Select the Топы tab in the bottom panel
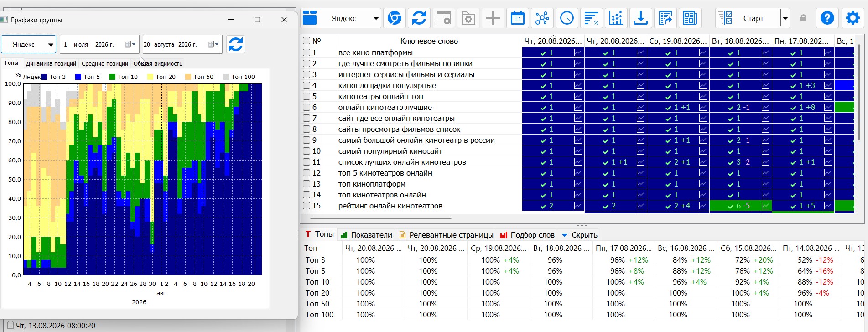 319,234
